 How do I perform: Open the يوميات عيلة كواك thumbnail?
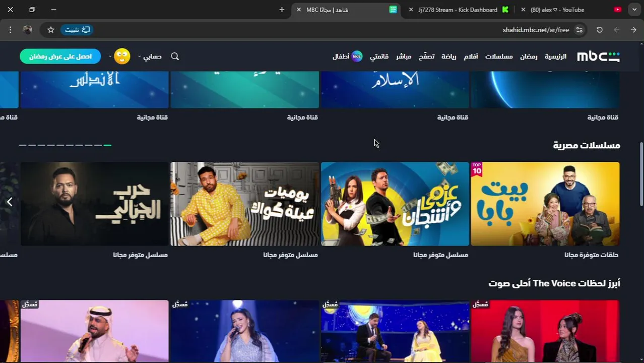(x=245, y=204)
